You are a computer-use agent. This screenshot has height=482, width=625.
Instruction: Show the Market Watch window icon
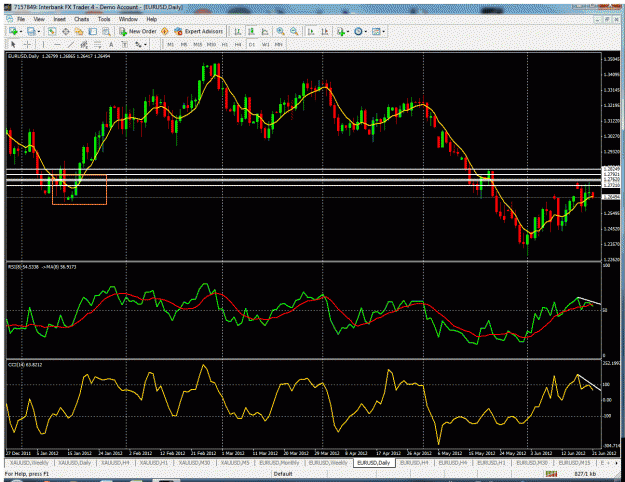pos(51,31)
